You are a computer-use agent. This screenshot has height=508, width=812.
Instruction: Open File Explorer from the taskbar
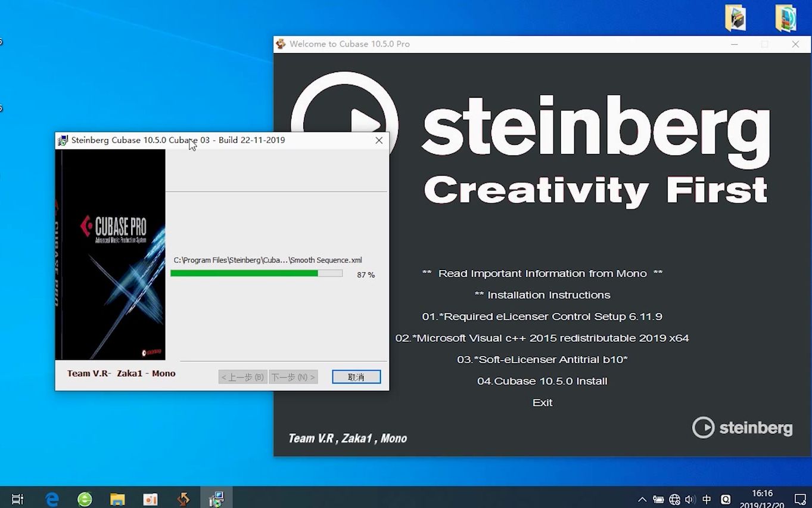[117, 499]
